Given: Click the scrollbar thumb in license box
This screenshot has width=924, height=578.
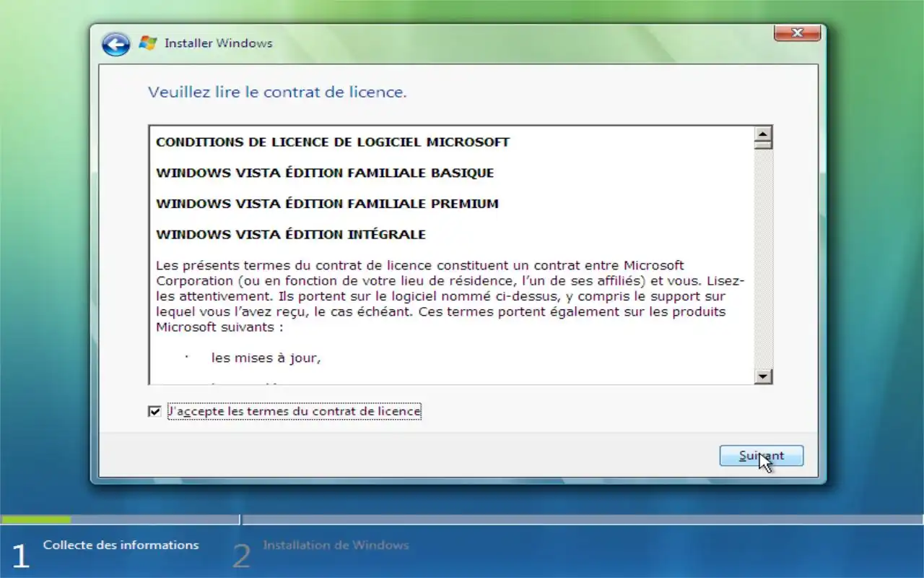Looking at the screenshot, I should pos(763,144).
